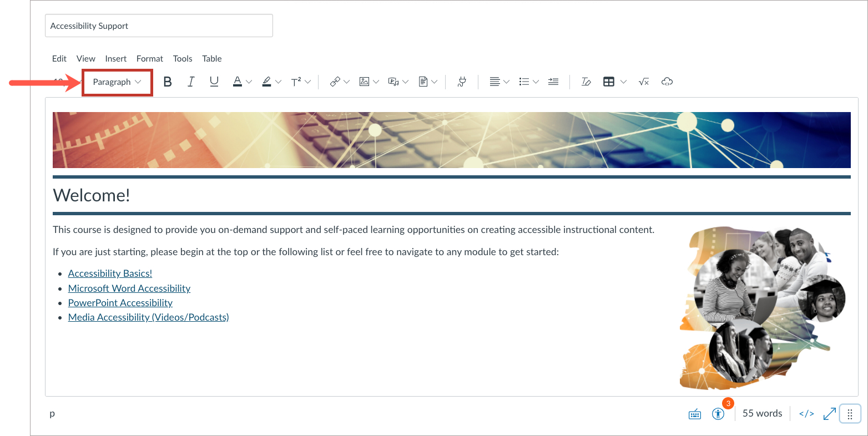868x436 pixels.
Task: Open the equation editor icon
Action: pos(643,82)
